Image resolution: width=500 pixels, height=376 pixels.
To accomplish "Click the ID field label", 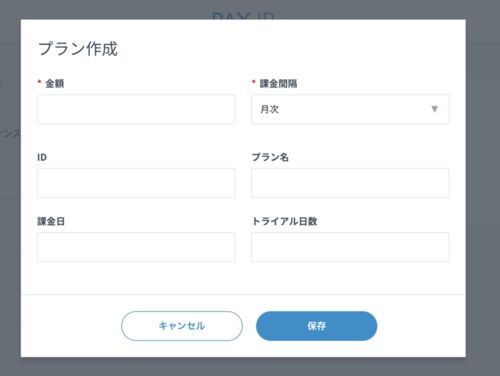I will (42, 157).
